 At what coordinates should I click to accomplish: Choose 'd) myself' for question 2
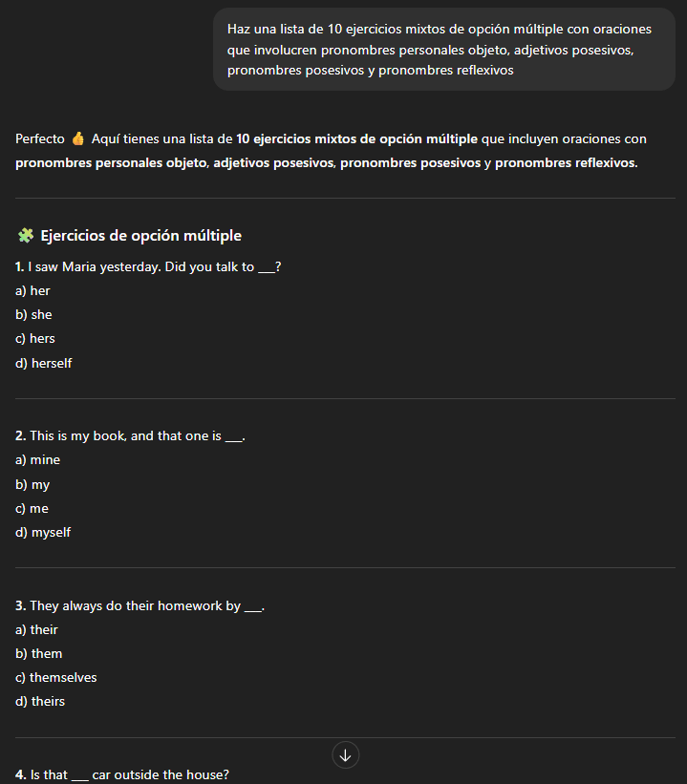click(x=42, y=532)
